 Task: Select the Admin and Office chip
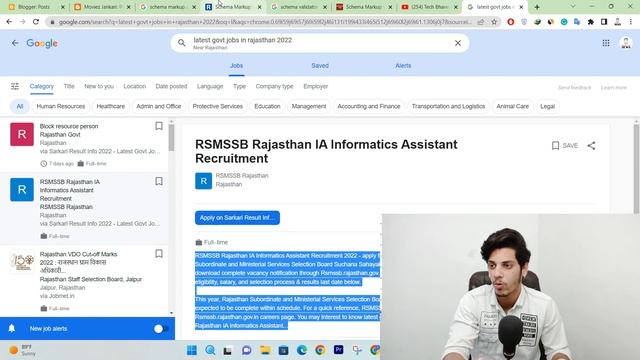159,106
